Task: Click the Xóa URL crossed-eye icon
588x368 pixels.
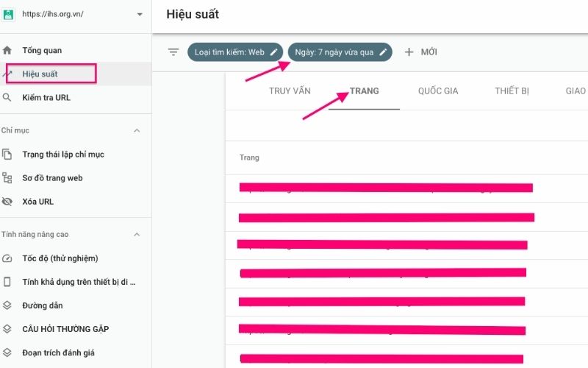Action: pyautogui.click(x=7, y=202)
